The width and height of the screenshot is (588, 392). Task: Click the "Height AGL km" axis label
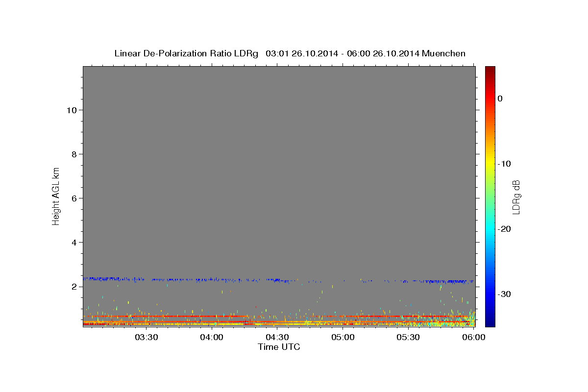click(56, 196)
